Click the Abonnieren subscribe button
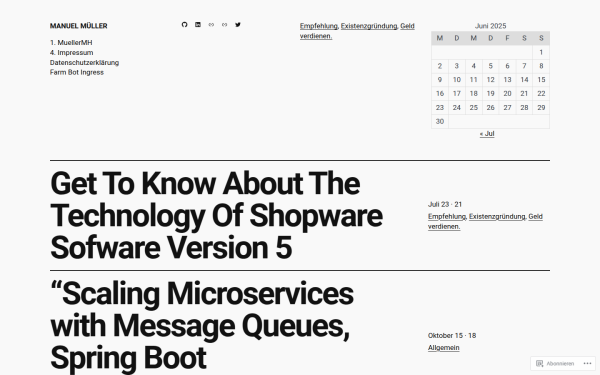 point(555,364)
